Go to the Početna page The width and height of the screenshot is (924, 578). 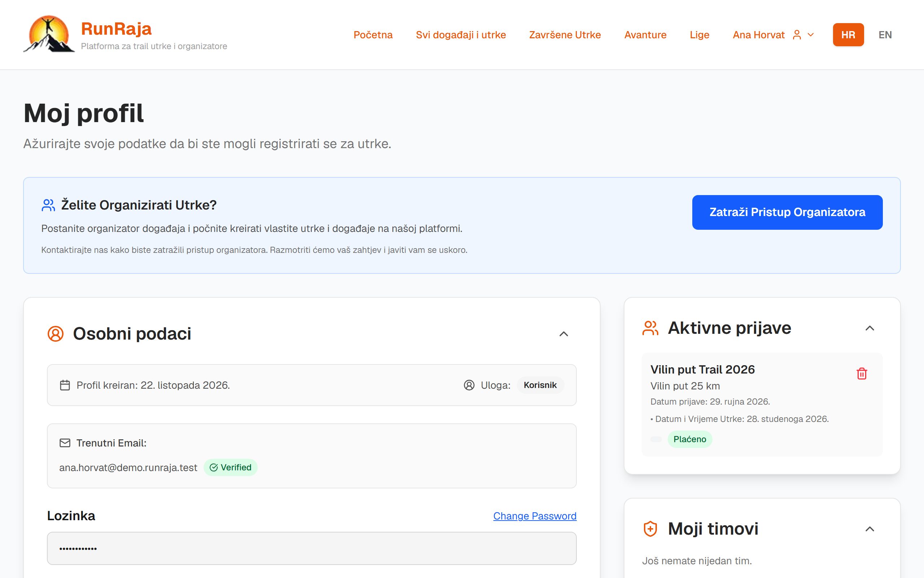click(x=372, y=35)
